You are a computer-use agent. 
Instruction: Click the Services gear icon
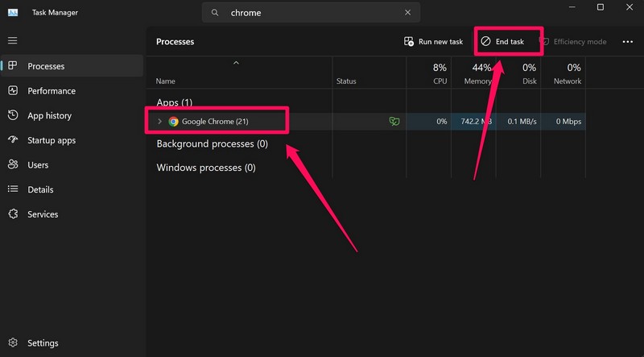[13, 214]
